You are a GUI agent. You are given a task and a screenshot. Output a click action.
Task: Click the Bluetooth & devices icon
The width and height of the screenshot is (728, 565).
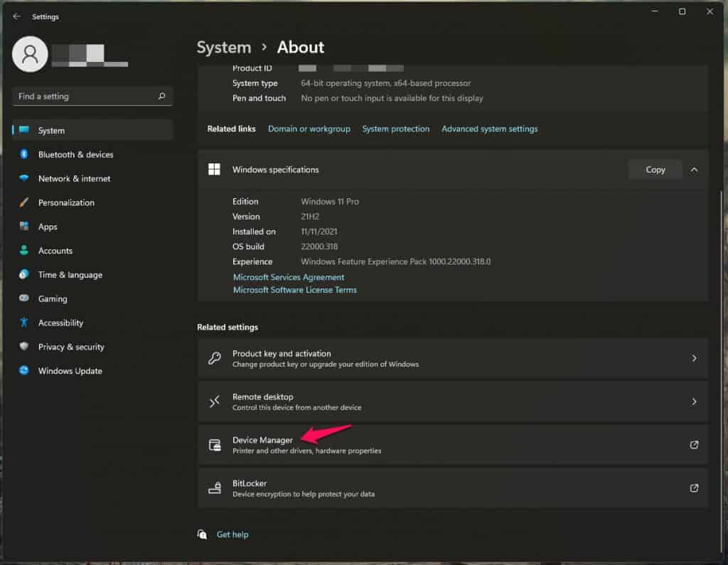(24, 154)
